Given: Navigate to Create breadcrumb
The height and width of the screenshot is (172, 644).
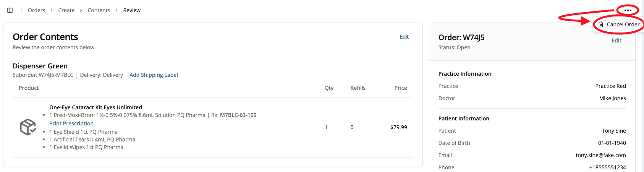Looking at the screenshot, I should (66, 10).
